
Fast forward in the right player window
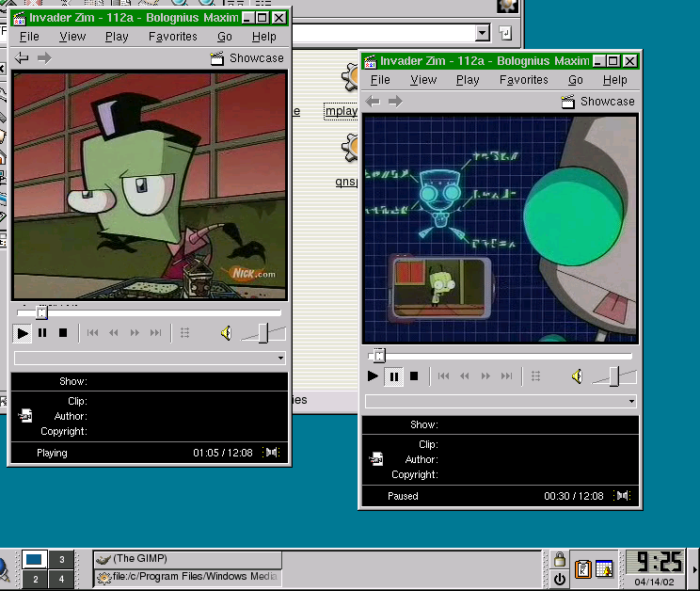(x=485, y=376)
